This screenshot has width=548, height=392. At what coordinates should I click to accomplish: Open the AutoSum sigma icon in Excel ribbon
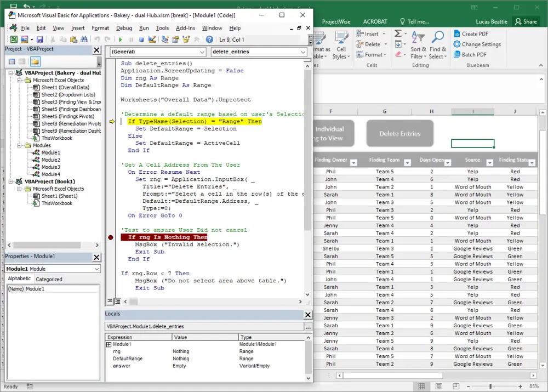coord(398,33)
